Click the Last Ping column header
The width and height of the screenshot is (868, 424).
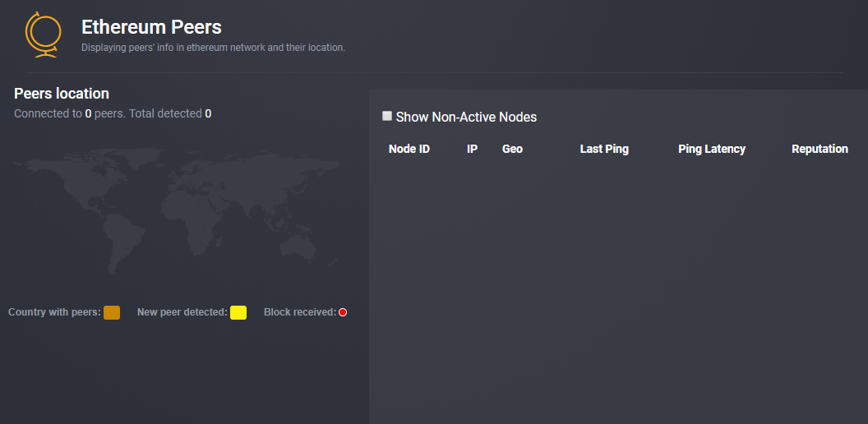604,149
